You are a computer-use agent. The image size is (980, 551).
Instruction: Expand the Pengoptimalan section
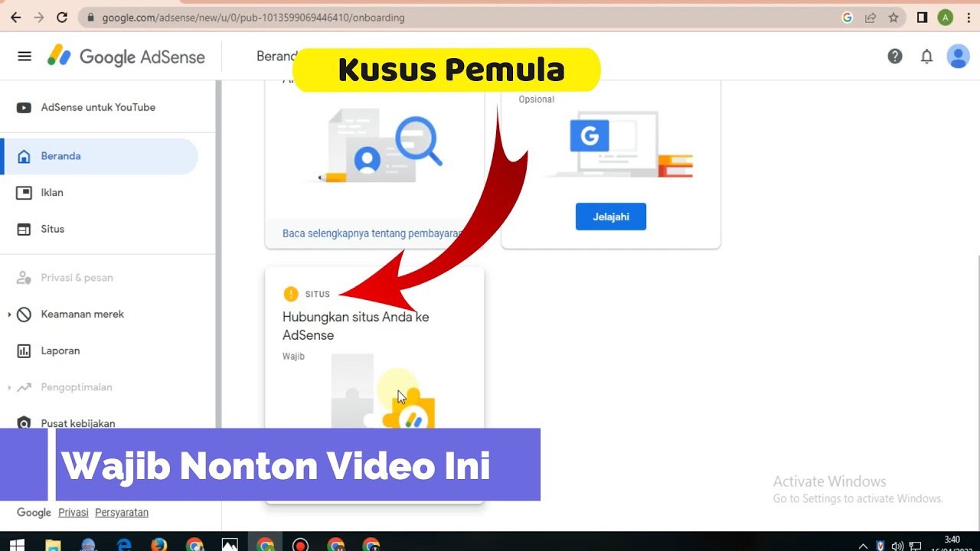8,388
